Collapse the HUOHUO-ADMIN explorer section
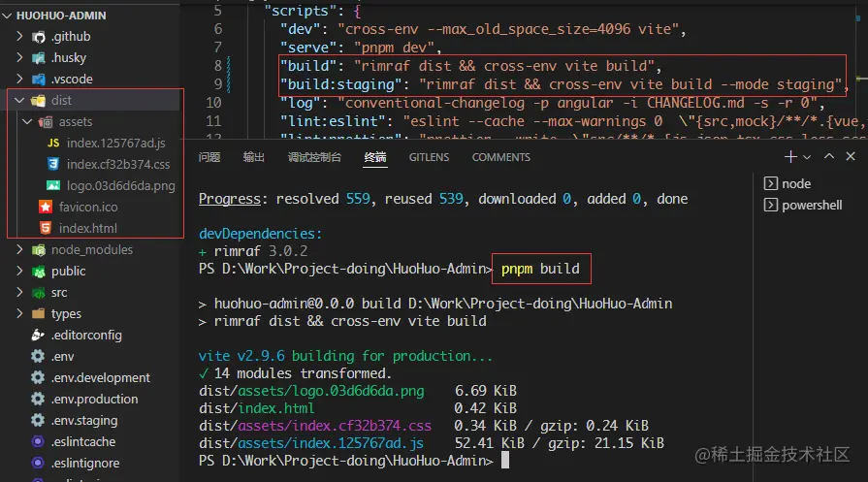Screen dimensions: 868x482 (x=7, y=16)
